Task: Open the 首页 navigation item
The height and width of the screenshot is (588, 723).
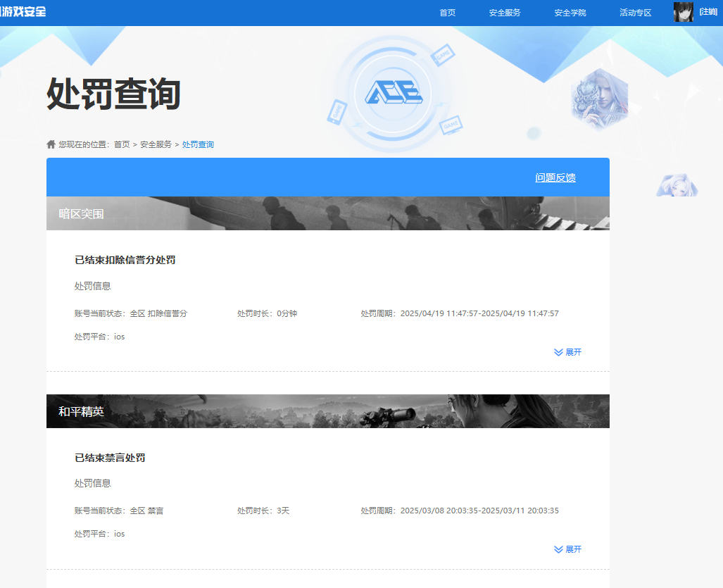Action: coord(447,13)
